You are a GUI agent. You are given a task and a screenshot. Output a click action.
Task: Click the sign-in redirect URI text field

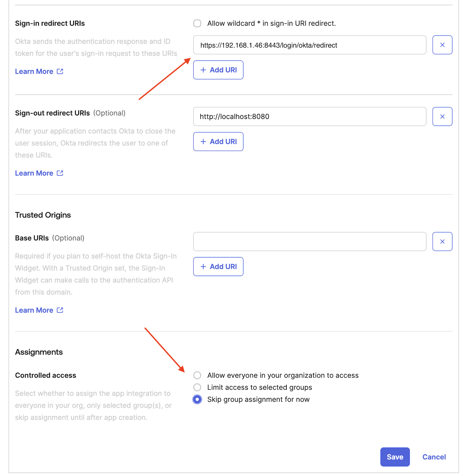(309, 45)
